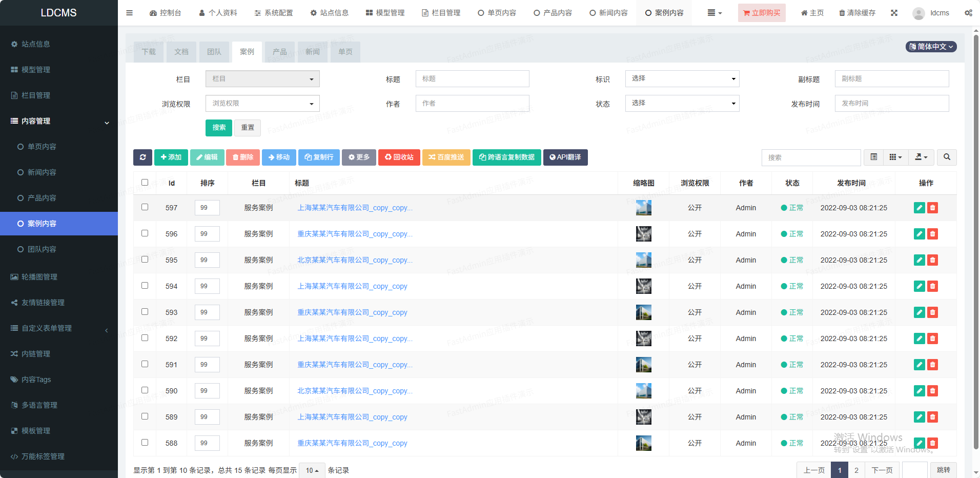
Task: Click the green edit icon for row 597
Action: click(x=919, y=208)
